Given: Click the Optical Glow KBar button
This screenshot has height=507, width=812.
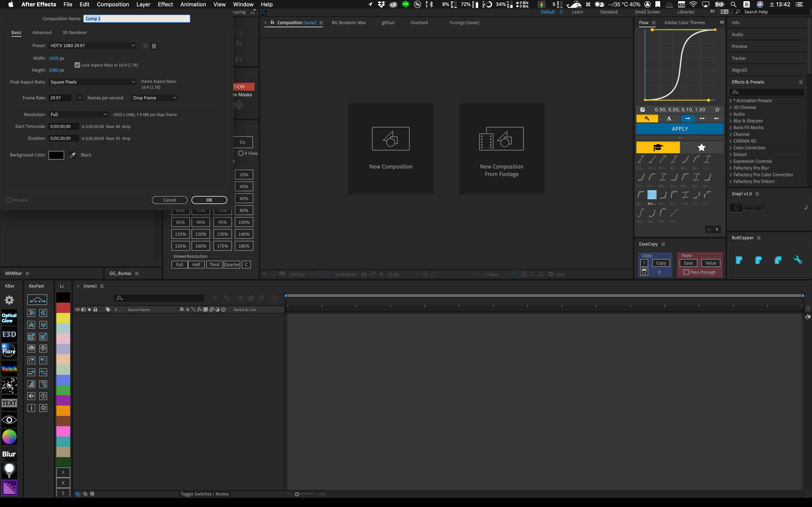Looking at the screenshot, I should coord(9,317).
